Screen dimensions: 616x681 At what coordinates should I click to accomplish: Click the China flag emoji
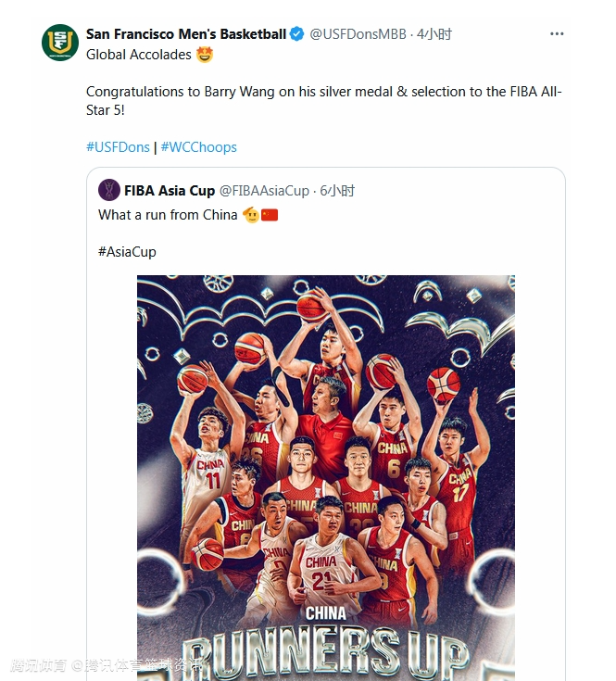tap(270, 215)
